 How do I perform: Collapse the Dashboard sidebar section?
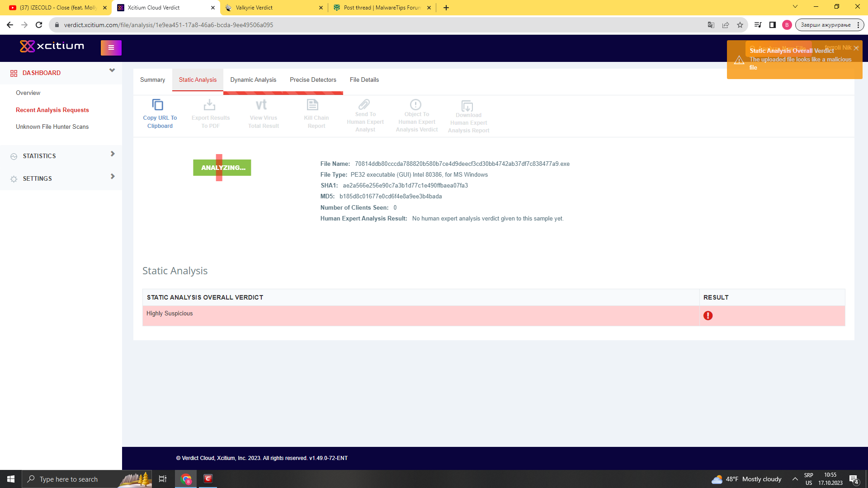click(x=112, y=70)
